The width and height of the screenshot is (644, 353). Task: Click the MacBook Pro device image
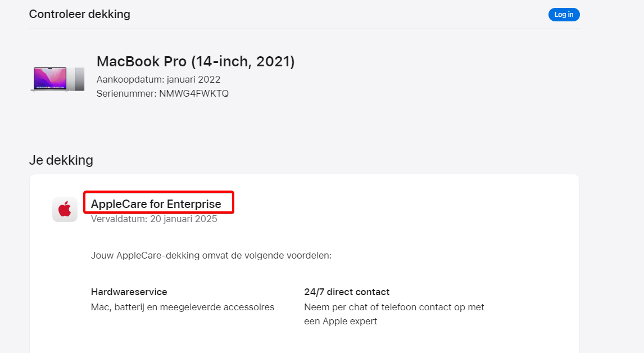[x=58, y=79]
